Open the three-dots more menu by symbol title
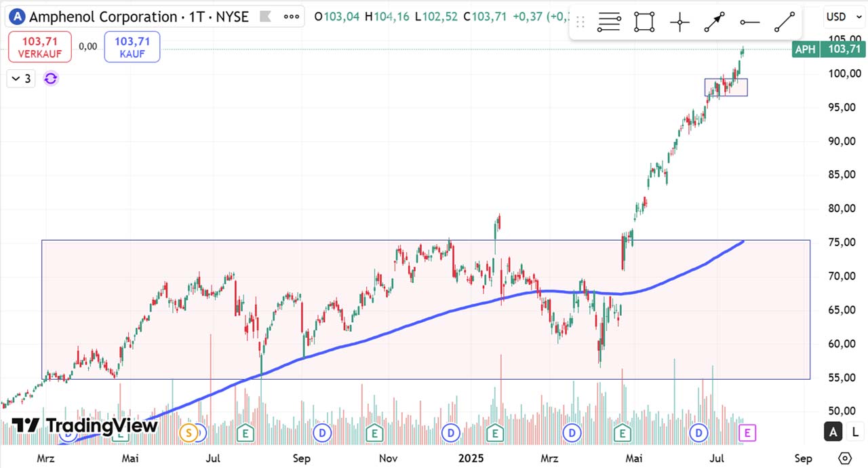868x468 pixels. [292, 17]
